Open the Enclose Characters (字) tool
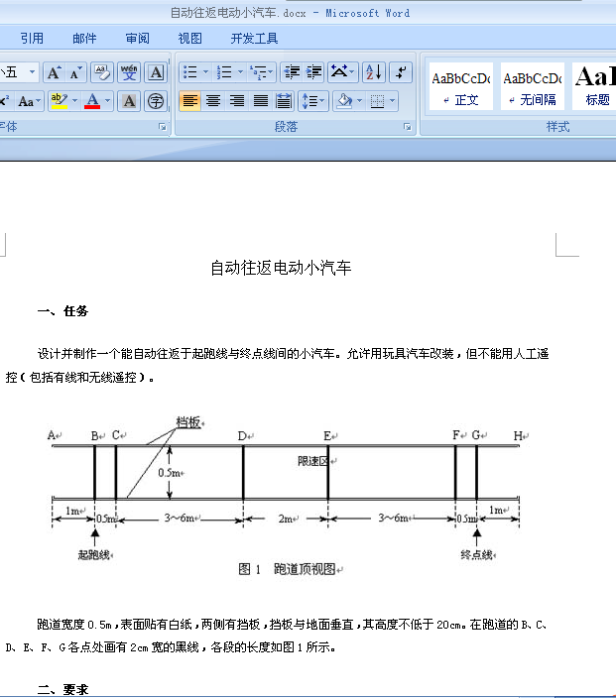This screenshot has height=698, width=616. click(156, 101)
